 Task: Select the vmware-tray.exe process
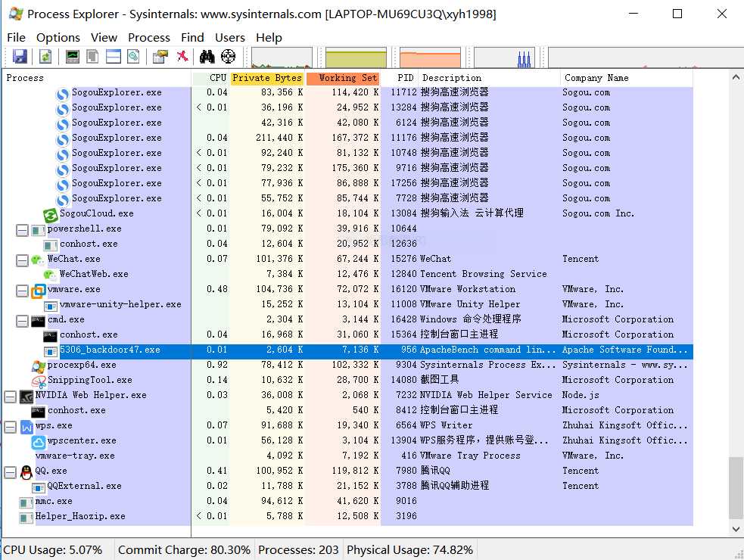(75, 456)
